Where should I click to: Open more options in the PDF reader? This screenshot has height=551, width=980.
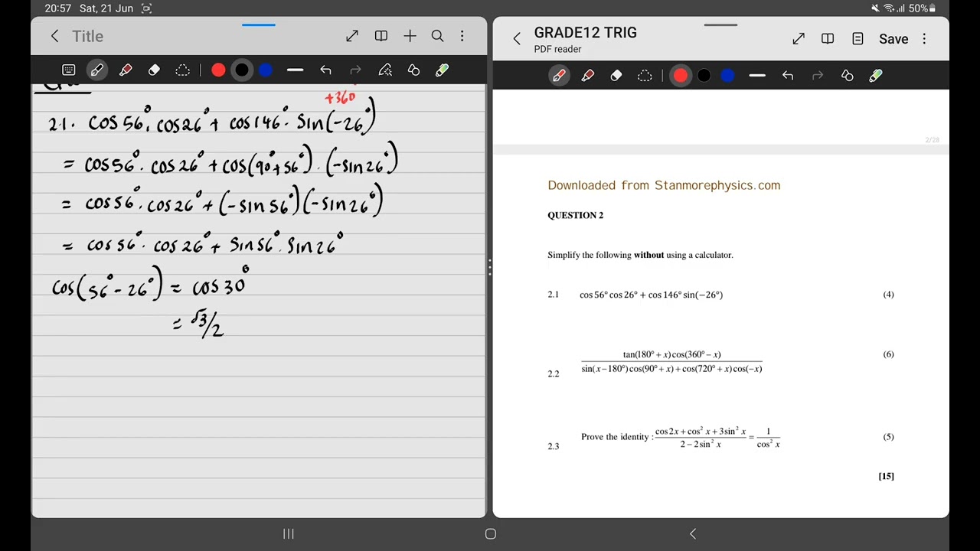tap(924, 39)
